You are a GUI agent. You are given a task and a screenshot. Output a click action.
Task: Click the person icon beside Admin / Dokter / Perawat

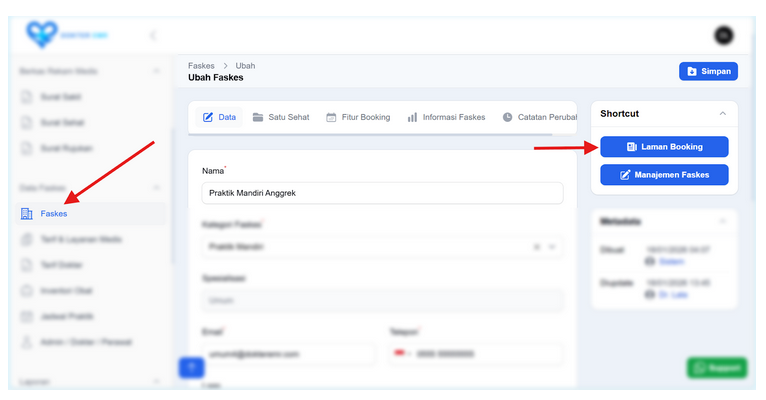pyautogui.click(x=26, y=342)
